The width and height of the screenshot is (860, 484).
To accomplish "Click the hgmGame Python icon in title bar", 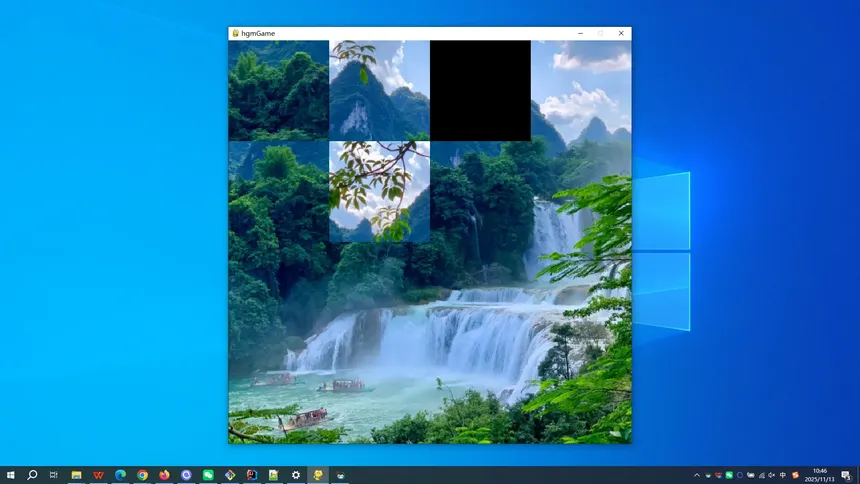I will pyautogui.click(x=236, y=33).
